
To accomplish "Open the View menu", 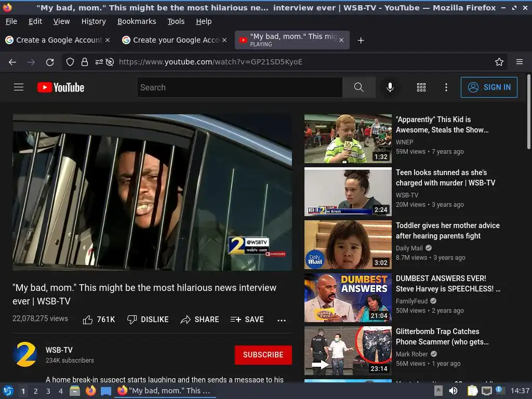I will pyautogui.click(x=61, y=21).
